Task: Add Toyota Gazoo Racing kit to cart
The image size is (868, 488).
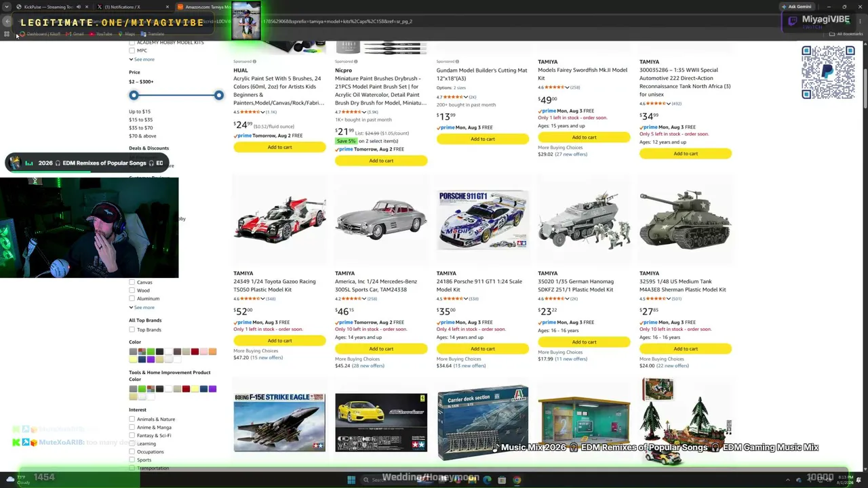Action: (279, 341)
